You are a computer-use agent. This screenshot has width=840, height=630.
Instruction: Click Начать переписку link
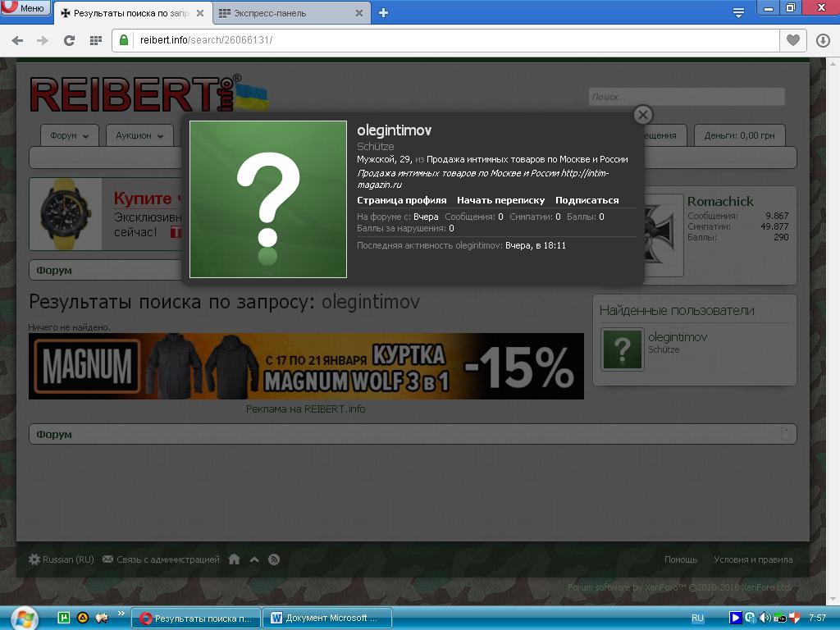[x=501, y=200]
